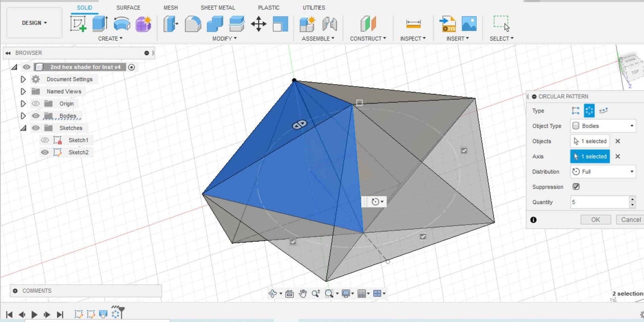The width and height of the screenshot is (644, 322).
Task: Toggle visibility of the Bodies folder
Action: click(36, 116)
